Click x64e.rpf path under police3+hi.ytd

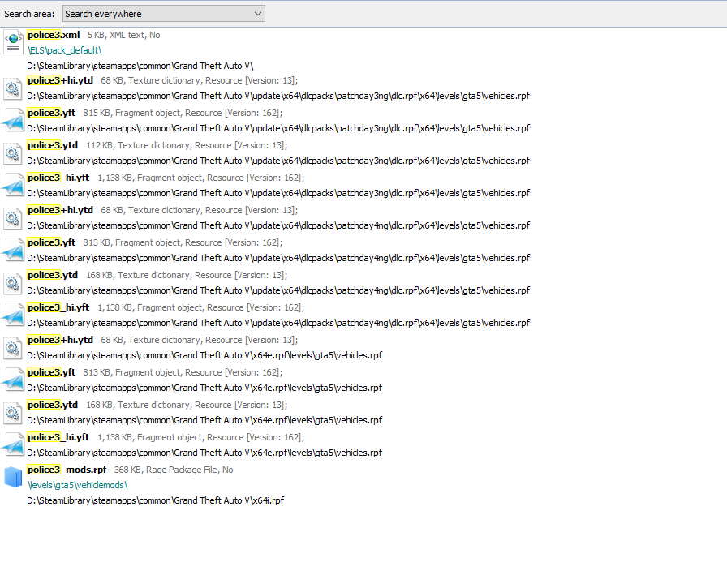point(204,355)
